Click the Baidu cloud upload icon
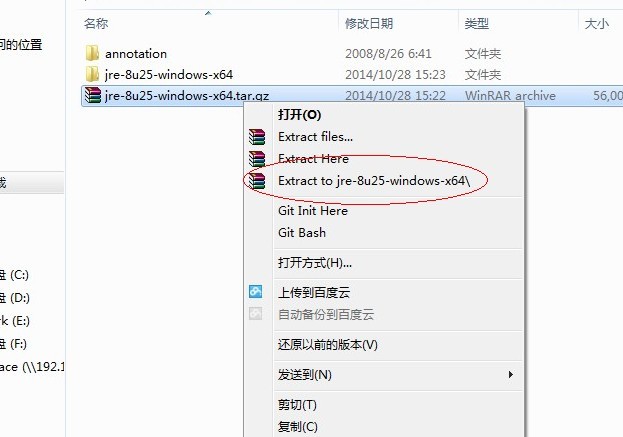This screenshot has width=623, height=437. 255,292
